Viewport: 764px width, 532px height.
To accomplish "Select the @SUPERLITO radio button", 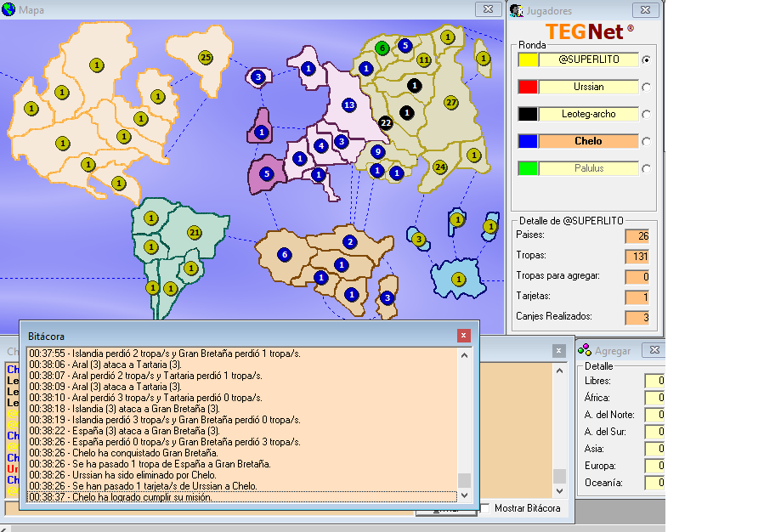I will (x=647, y=60).
